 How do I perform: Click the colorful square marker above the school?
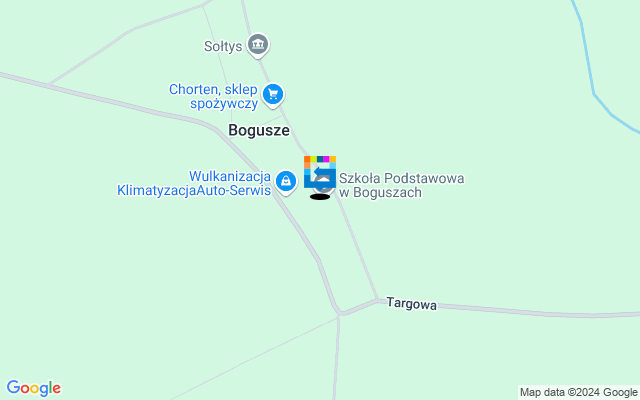click(x=320, y=172)
